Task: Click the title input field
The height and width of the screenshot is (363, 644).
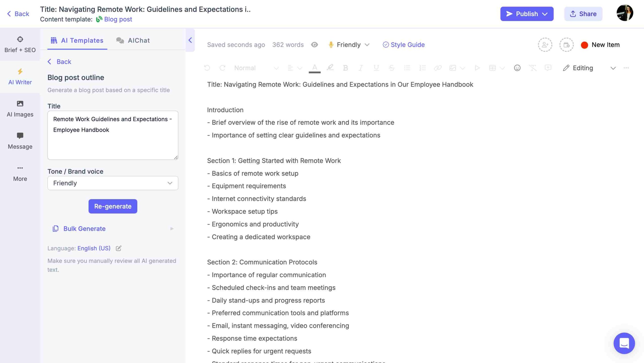Action: click(113, 135)
